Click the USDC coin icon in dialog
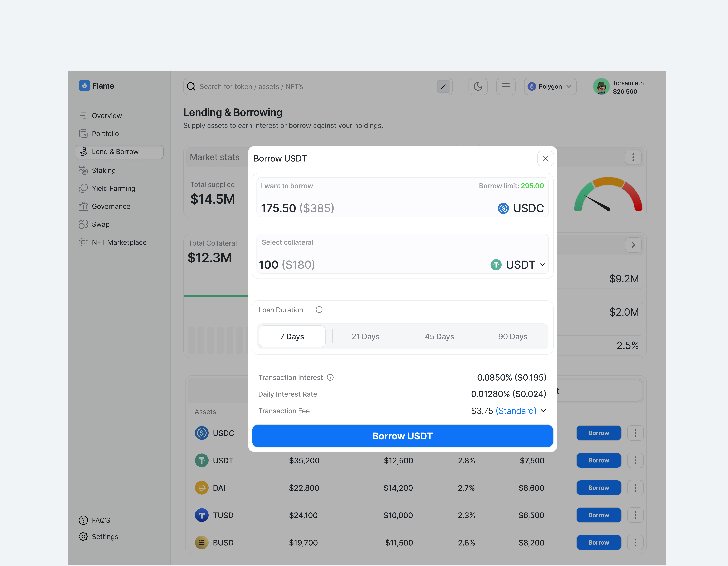This screenshot has height=566, width=728. click(503, 208)
